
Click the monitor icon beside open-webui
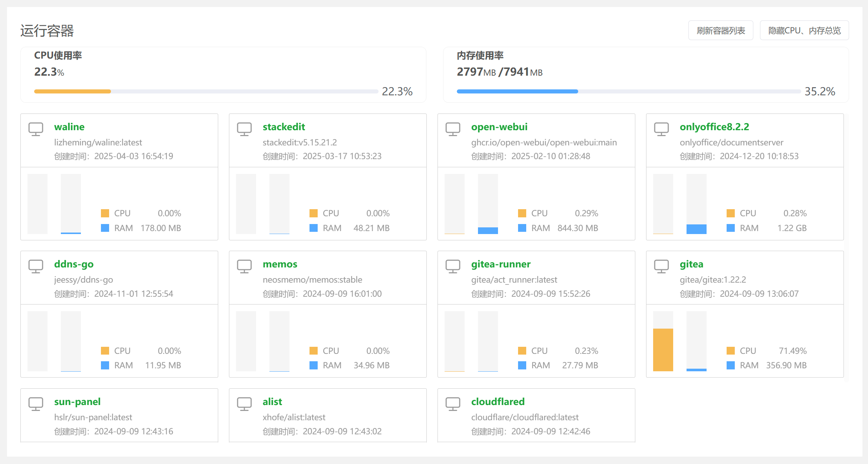point(453,128)
